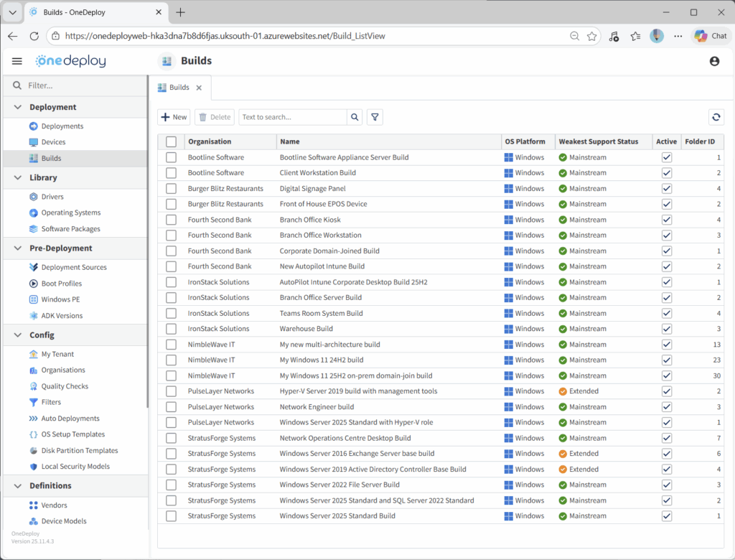
Task: Go back with browser back arrow
Action: tap(13, 36)
